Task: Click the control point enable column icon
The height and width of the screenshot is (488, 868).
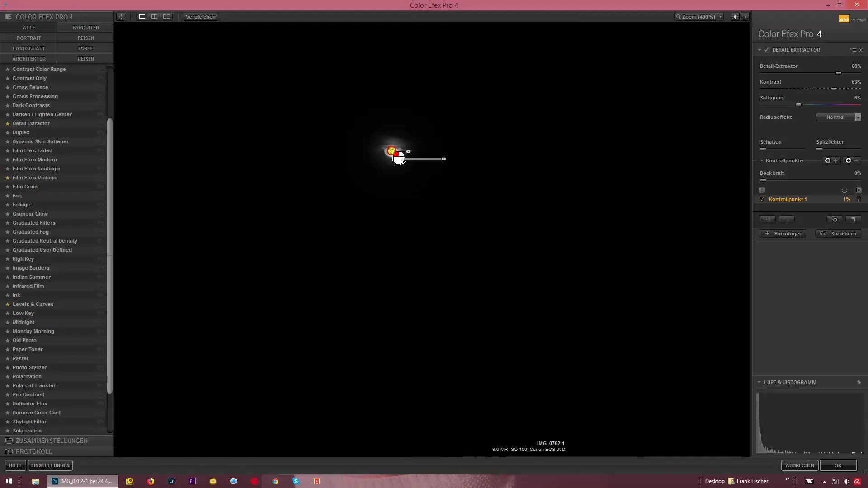Action: click(762, 190)
